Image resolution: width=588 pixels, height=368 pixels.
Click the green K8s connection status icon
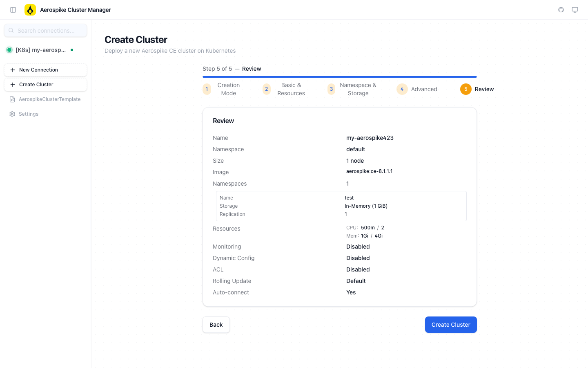(x=9, y=50)
